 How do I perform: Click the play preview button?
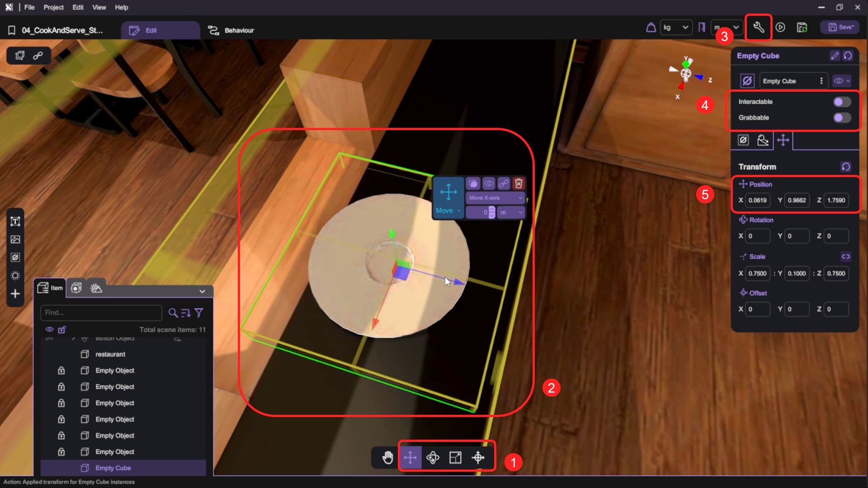coord(780,28)
